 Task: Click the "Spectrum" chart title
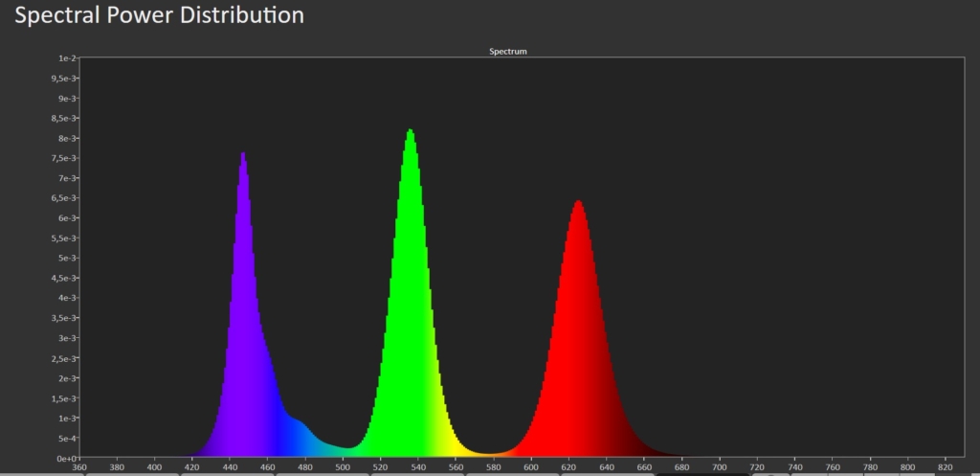pyautogui.click(x=508, y=51)
